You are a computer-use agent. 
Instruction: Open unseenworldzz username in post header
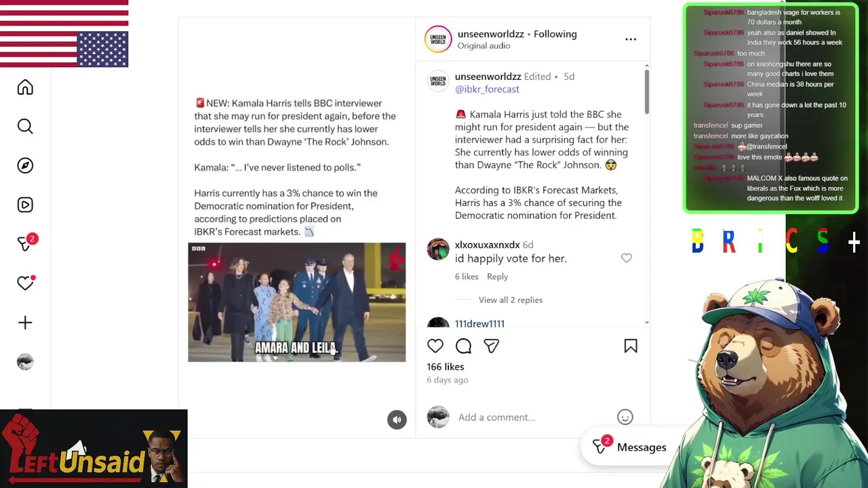[491, 34]
